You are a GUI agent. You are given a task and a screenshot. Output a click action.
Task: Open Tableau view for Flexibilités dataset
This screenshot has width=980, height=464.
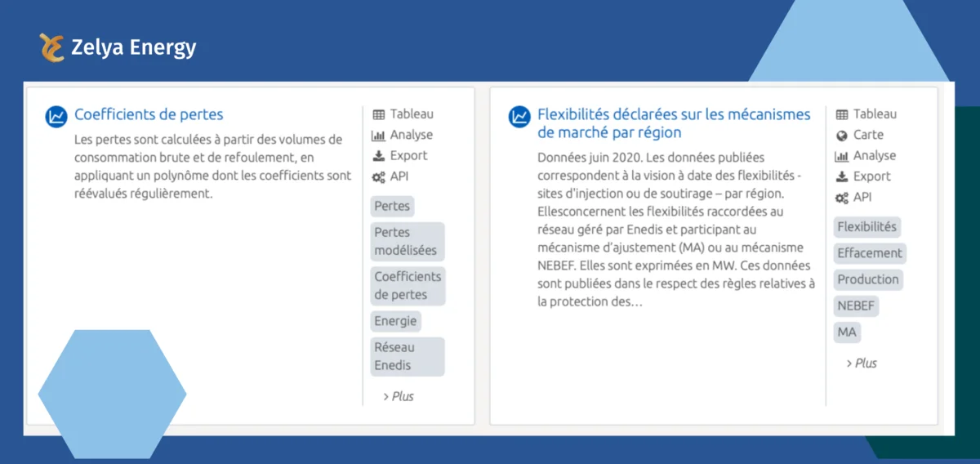(x=866, y=114)
